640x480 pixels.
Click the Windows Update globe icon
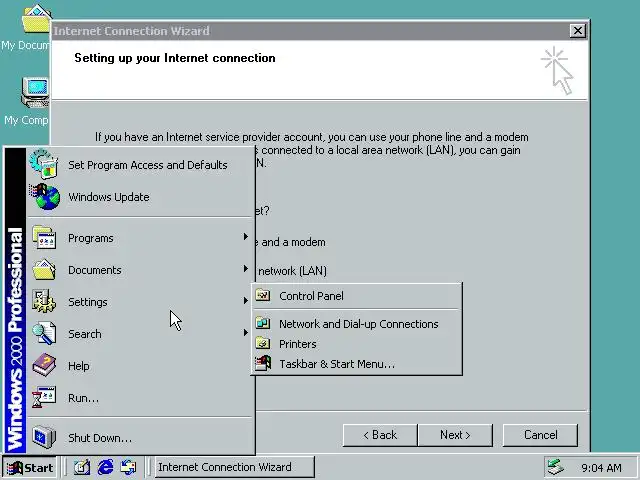pyautogui.click(x=44, y=197)
